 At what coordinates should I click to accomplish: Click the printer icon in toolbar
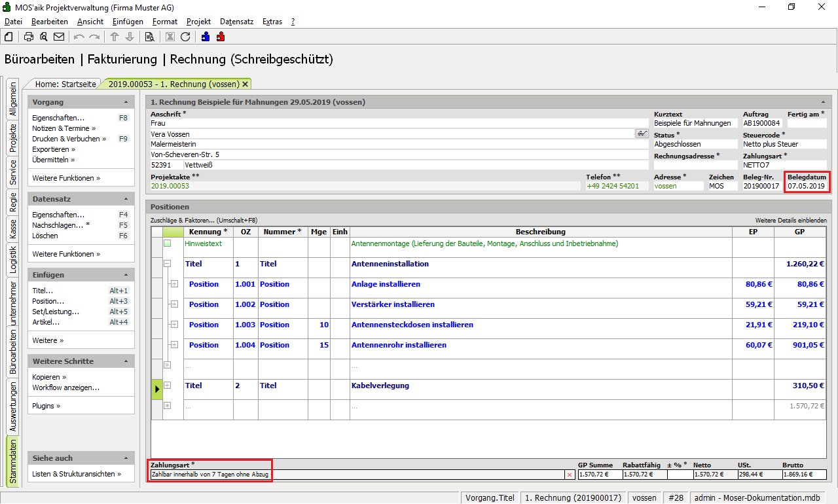[x=29, y=37]
